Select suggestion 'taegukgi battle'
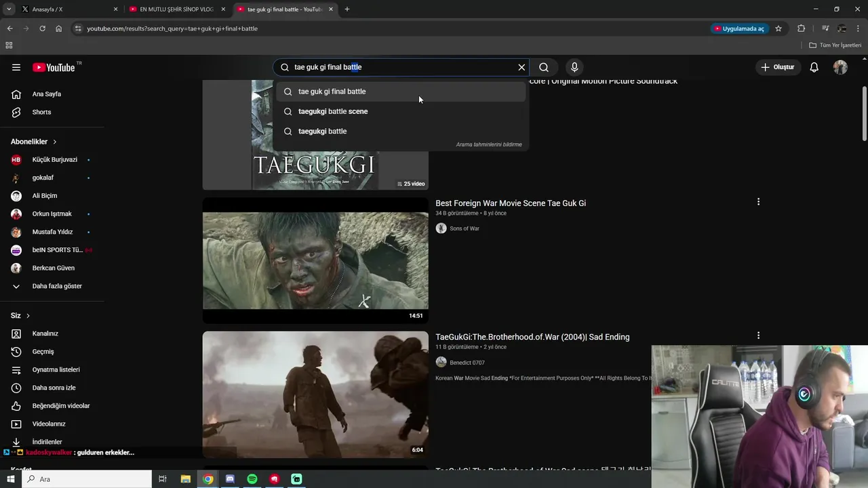The height and width of the screenshot is (488, 868). 401,131
